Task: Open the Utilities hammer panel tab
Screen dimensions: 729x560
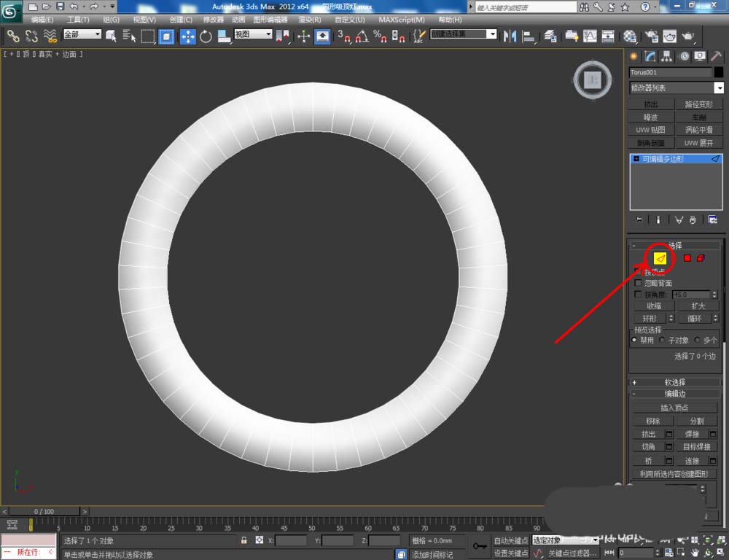Action: click(x=717, y=56)
